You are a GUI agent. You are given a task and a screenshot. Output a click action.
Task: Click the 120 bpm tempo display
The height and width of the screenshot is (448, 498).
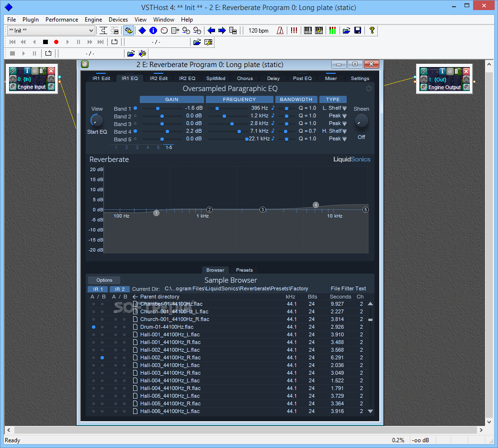pyautogui.click(x=258, y=31)
